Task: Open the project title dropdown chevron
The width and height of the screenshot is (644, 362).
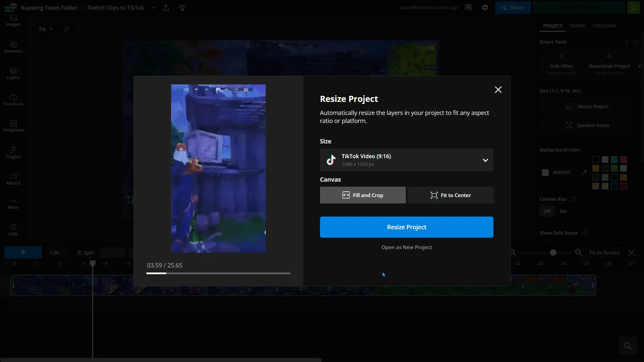Action: [x=153, y=7]
